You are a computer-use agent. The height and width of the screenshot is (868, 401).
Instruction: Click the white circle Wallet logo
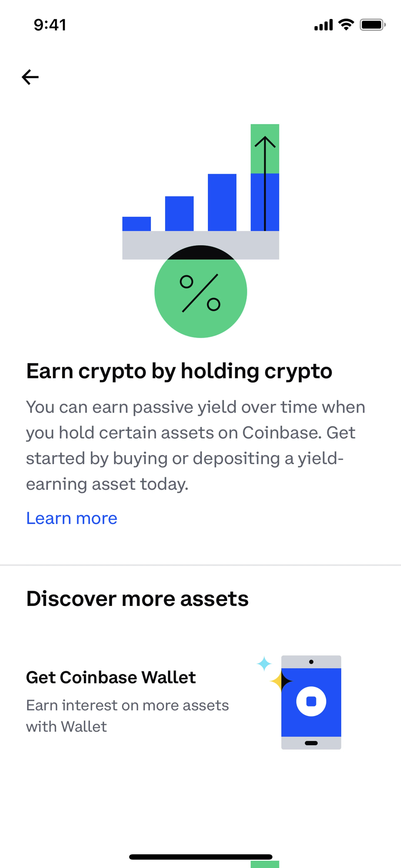[311, 701]
